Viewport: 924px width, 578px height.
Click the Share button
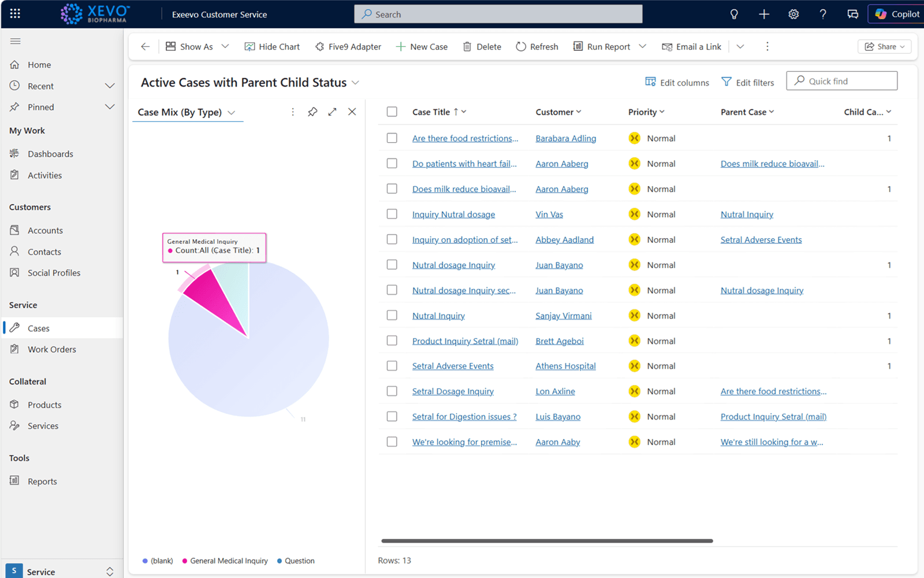884,47
